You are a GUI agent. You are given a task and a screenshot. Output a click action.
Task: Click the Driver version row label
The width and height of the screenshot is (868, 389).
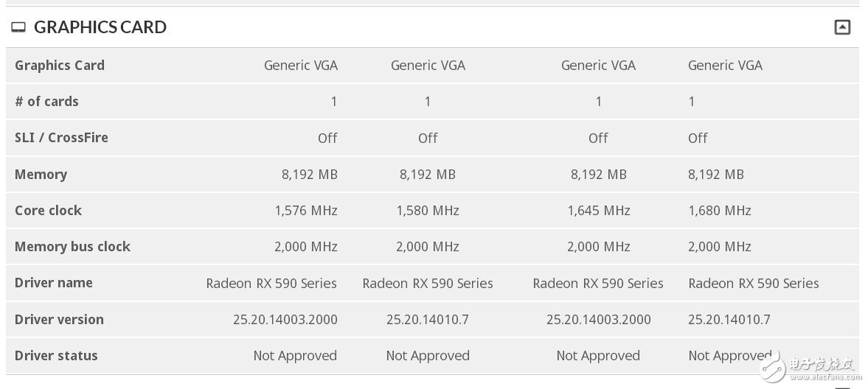tap(59, 320)
